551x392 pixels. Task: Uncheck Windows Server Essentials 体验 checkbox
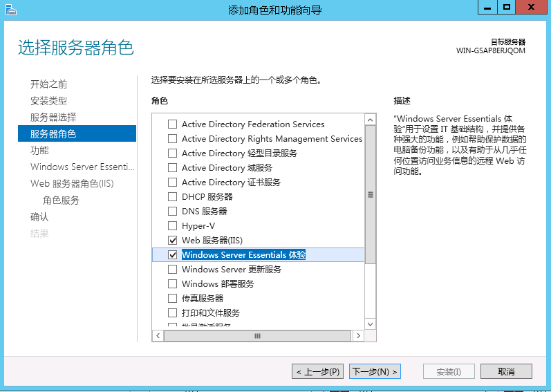172,254
